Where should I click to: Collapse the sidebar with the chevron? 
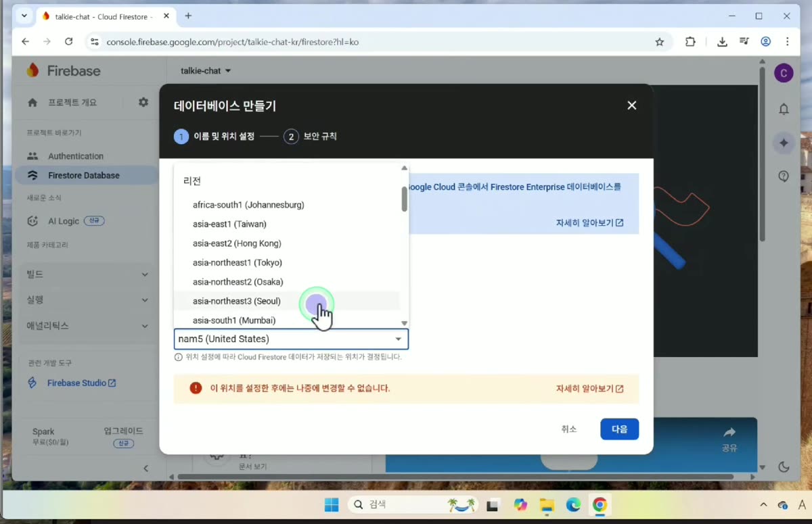click(145, 468)
